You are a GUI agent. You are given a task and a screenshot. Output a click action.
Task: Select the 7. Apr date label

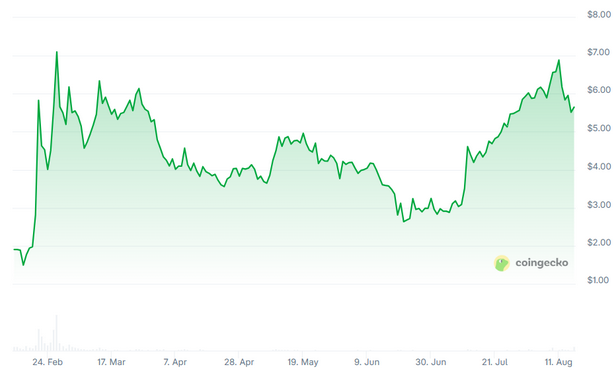175,362
